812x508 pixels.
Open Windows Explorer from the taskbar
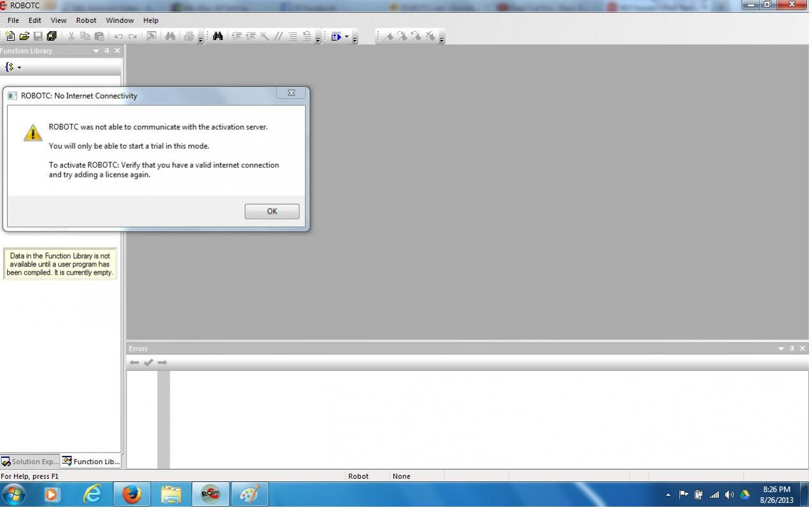(171, 494)
